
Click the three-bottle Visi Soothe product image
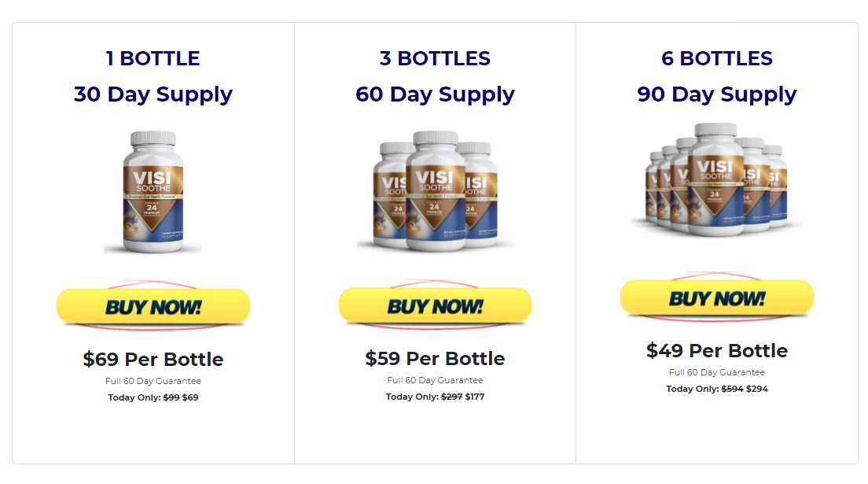(435, 190)
